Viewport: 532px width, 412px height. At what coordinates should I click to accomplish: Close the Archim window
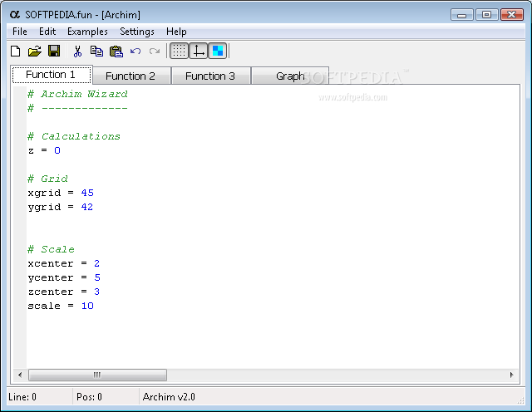click(x=512, y=15)
